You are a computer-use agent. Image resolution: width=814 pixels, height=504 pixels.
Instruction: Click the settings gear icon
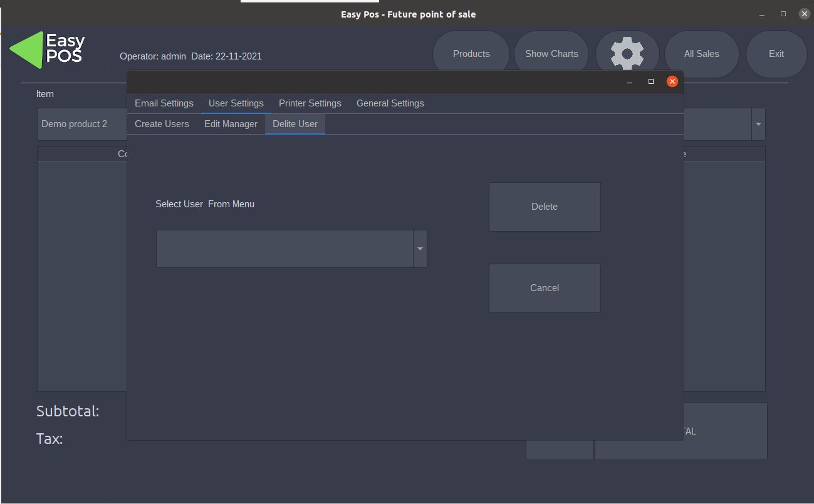click(627, 54)
